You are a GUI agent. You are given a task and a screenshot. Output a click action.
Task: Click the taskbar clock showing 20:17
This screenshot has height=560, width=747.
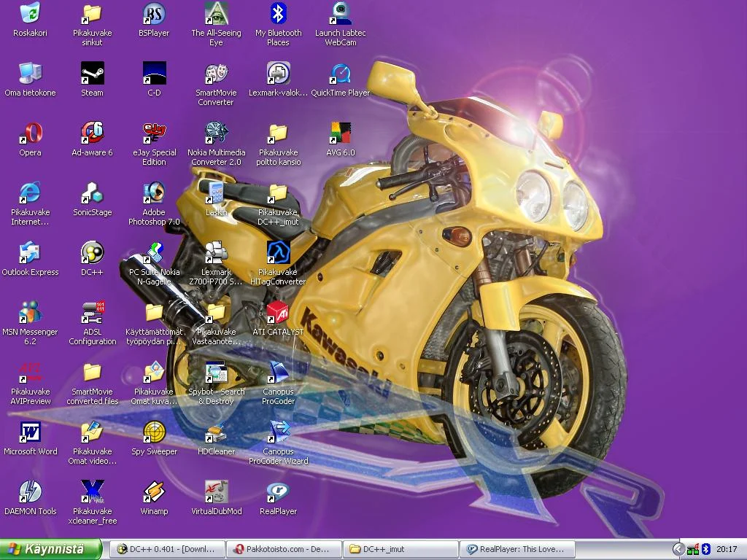(727, 549)
